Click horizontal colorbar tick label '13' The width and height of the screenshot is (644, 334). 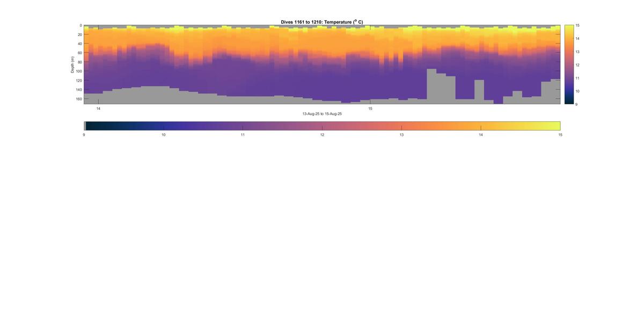pos(401,135)
